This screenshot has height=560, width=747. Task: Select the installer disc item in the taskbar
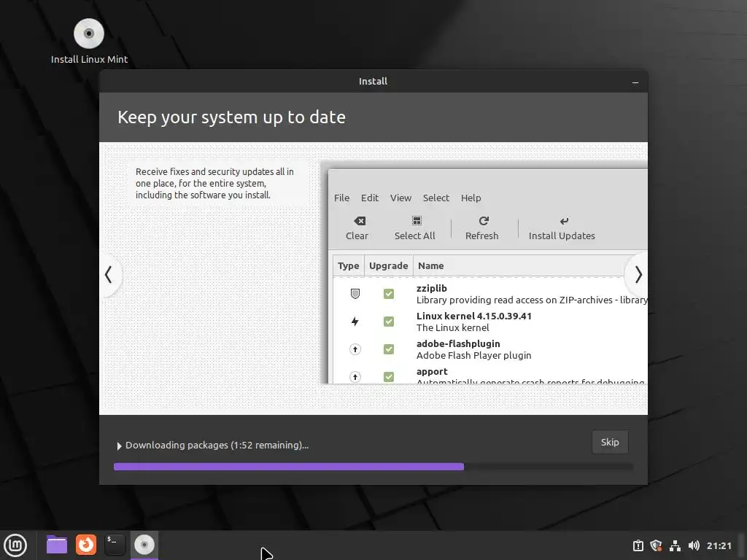(x=144, y=545)
